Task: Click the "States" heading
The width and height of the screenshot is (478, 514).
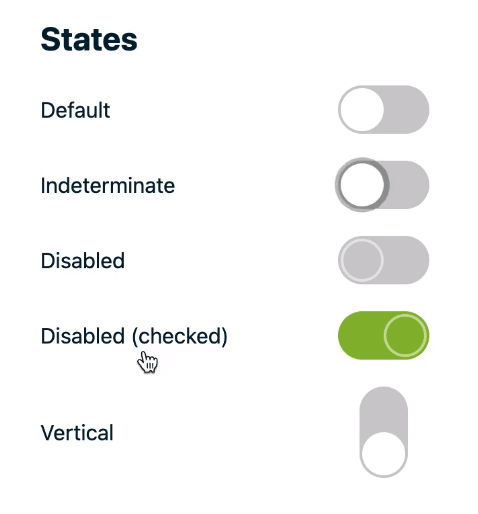Action: click(x=89, y=40)
